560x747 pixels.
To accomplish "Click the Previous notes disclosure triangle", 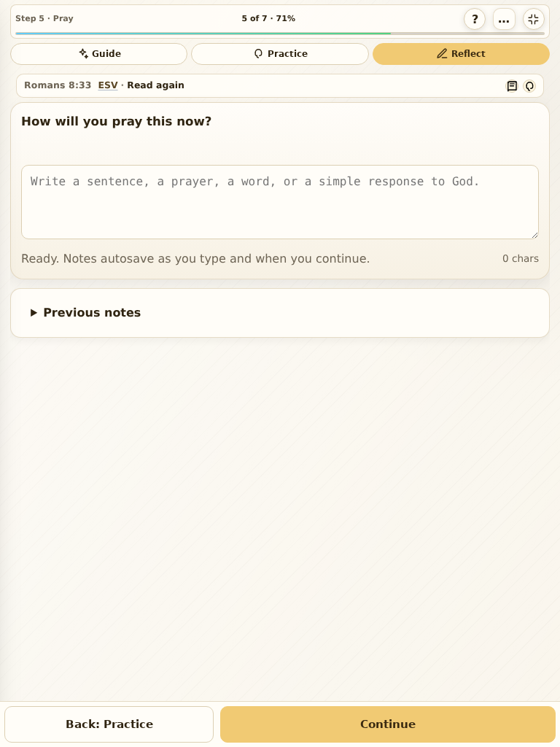I will (34, 313).
